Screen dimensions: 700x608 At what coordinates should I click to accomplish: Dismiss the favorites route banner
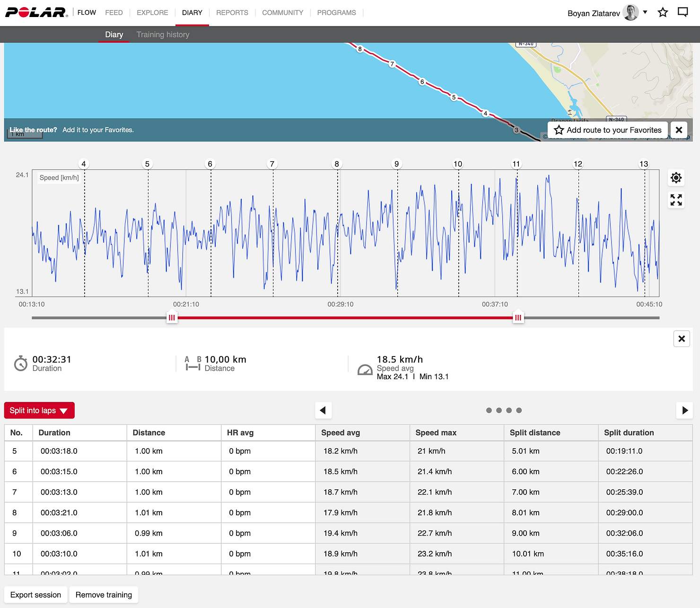coord(679,130)
